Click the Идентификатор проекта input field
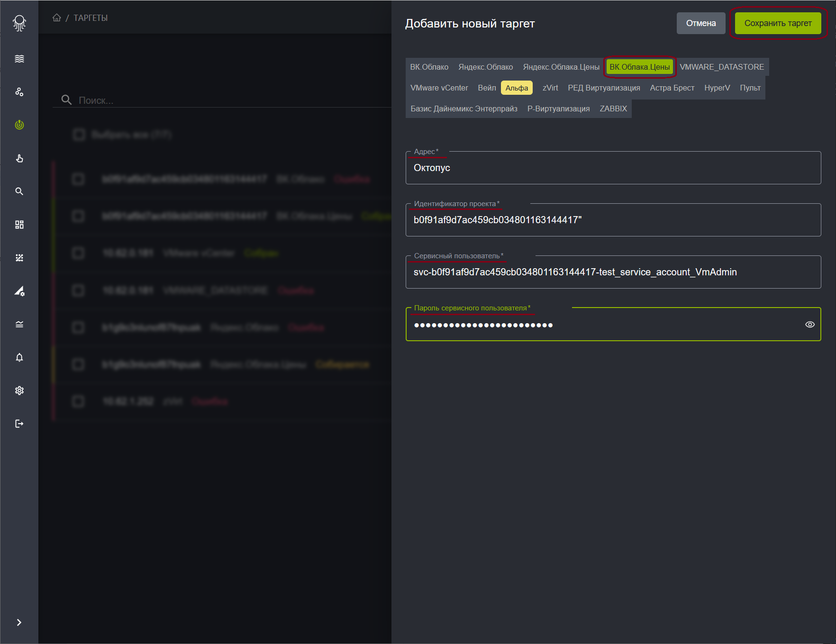The image size is (836, 644). click(x=613, y=220)
